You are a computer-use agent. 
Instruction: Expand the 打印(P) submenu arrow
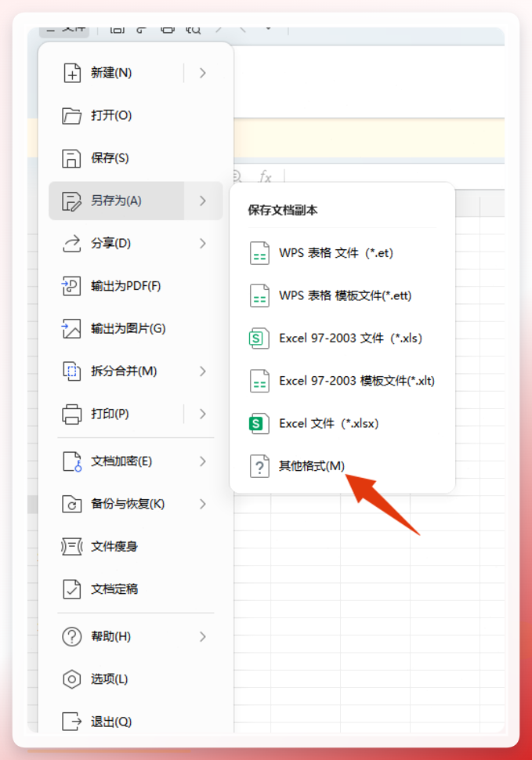click(x=203, y=414)
